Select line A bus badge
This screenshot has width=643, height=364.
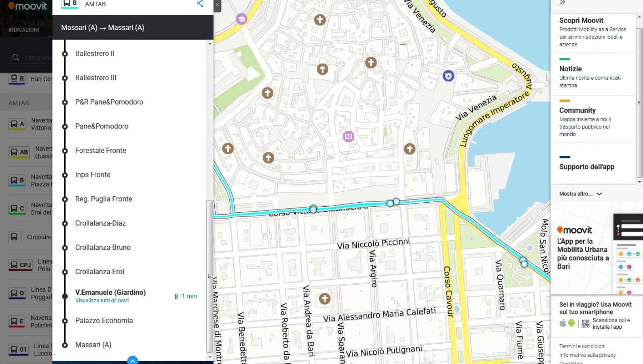point(17,124)
